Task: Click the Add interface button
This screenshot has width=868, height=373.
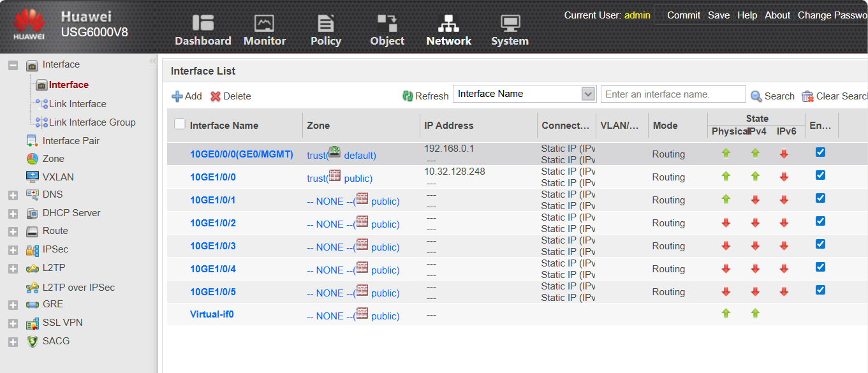Action: pyautogui.click(x=186, y=96)
